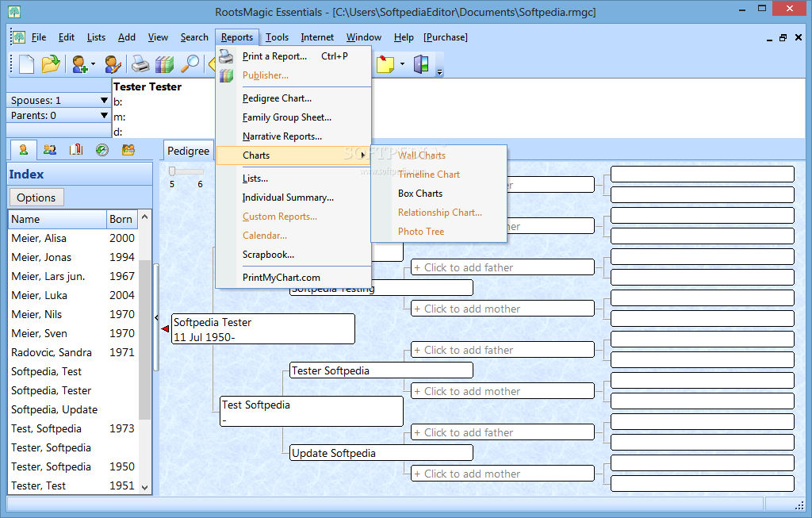Click the door exit toolbar icon
The height and width of the screenshot is (518, 812).
click(421, 64)
